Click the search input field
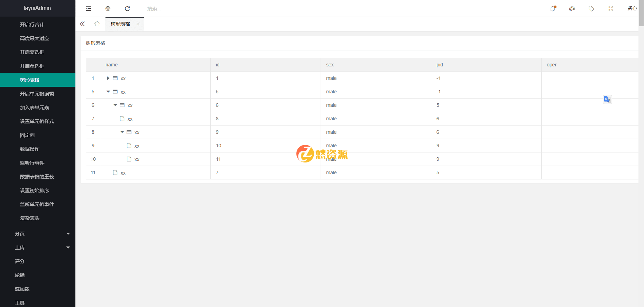 [173, 9]
